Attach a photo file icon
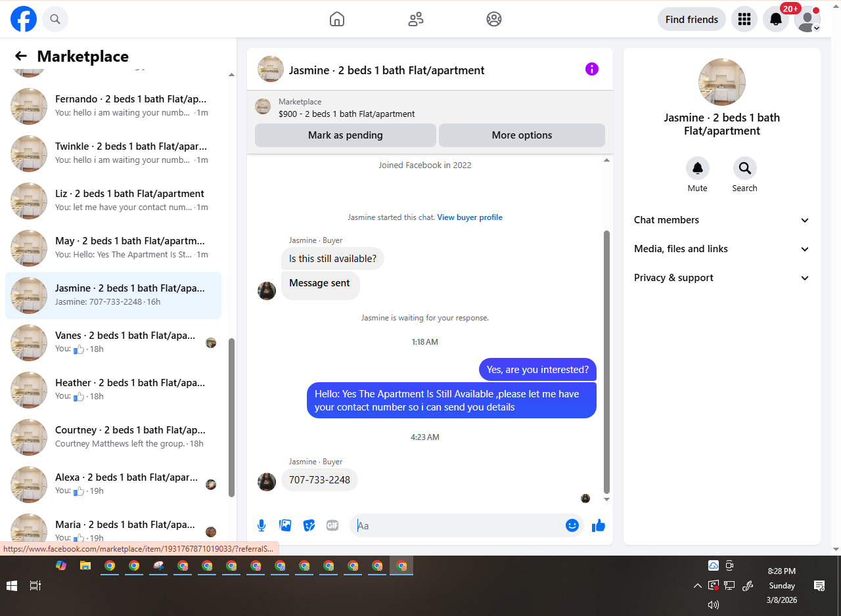 285,525
